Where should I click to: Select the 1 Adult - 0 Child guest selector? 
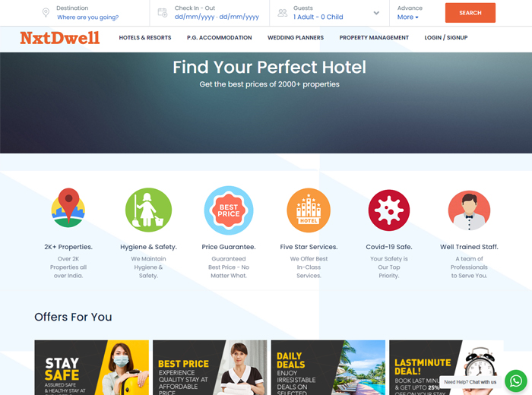point(318,17)
